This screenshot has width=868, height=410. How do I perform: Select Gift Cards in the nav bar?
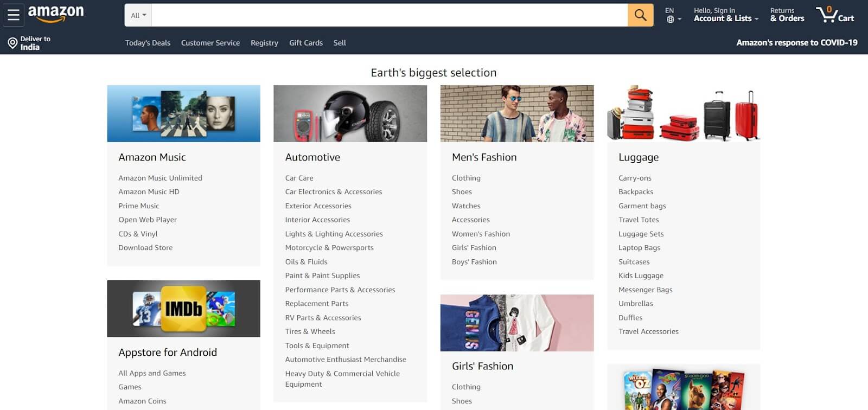(306, 43)
